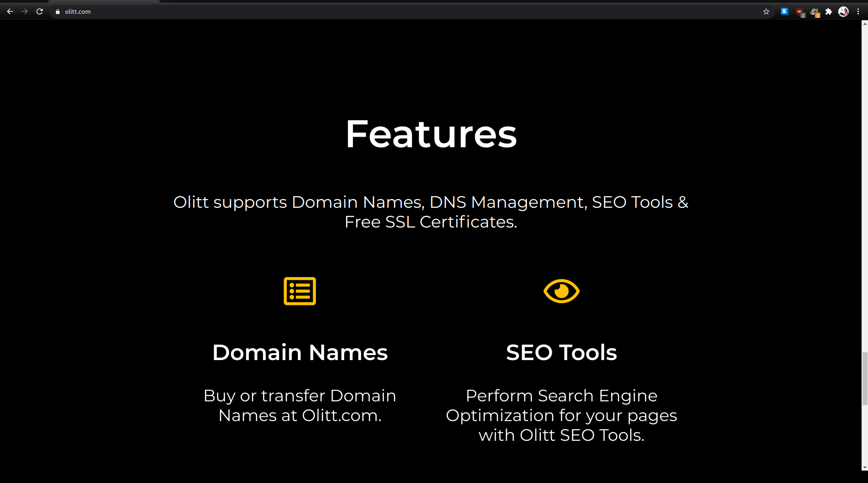This screenshot has height=483, width=868.
Task: Open the Extensions puzzle-piece menu
Action: tap(829, 11)
